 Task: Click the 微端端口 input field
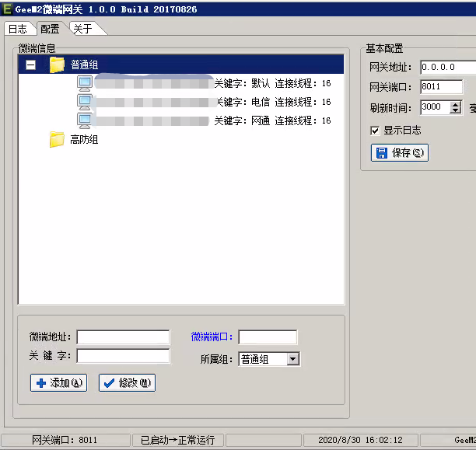(267, 337)
